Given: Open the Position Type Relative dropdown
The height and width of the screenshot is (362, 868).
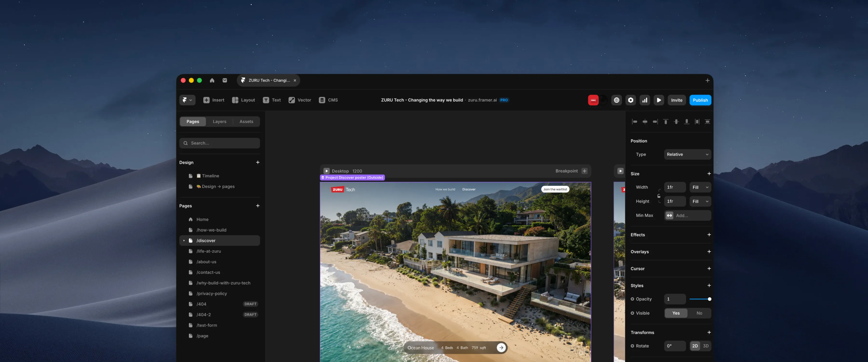Looking at the screenshot, I should coord(687,154).
